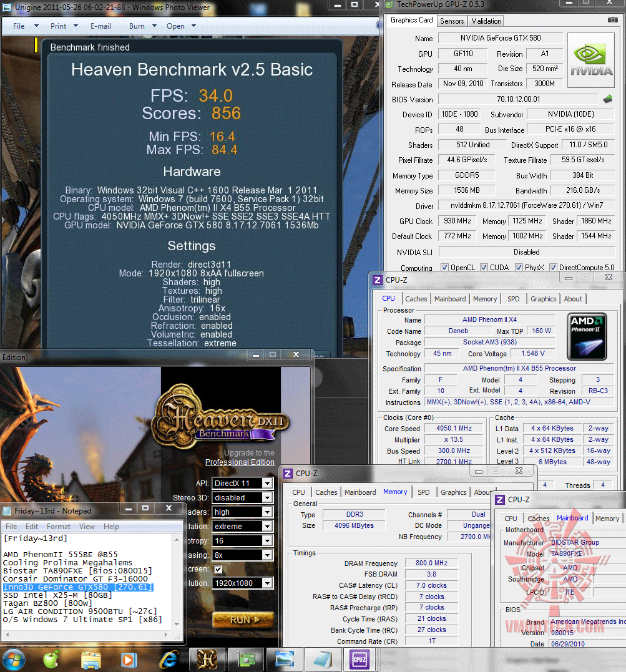Click Core Speed 4050.1 MHz value in CPU-Z
This screenshot has width=626, height=672.
454,428
